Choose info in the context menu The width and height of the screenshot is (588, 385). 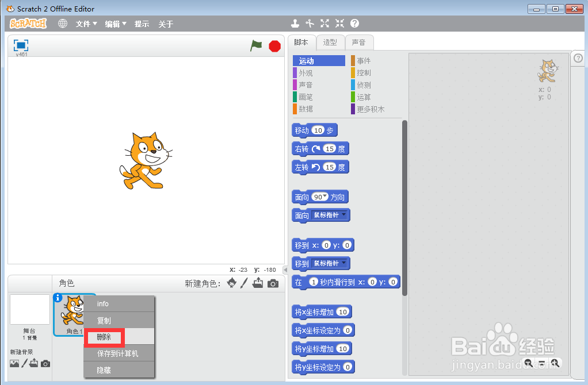[x=119, y=304]
